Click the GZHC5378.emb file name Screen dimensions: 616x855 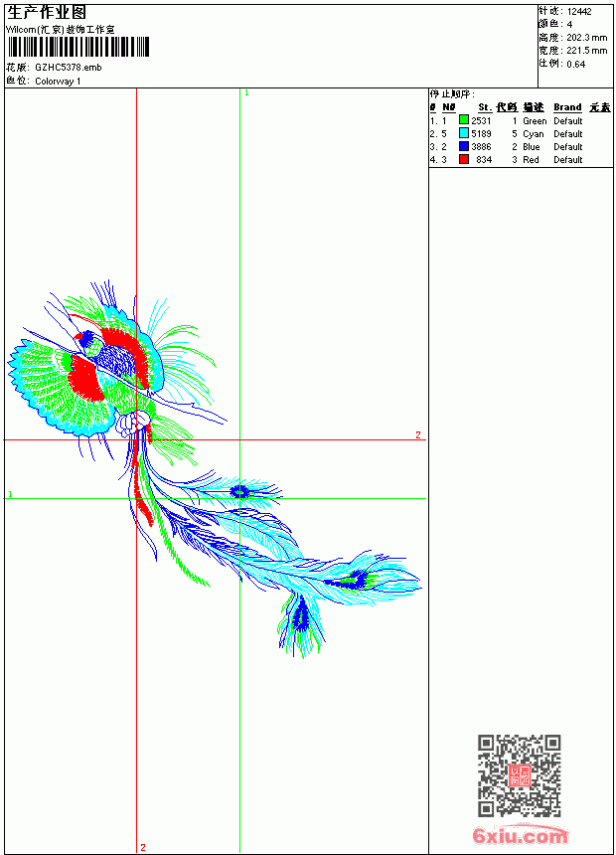click(x=69, y=68)
